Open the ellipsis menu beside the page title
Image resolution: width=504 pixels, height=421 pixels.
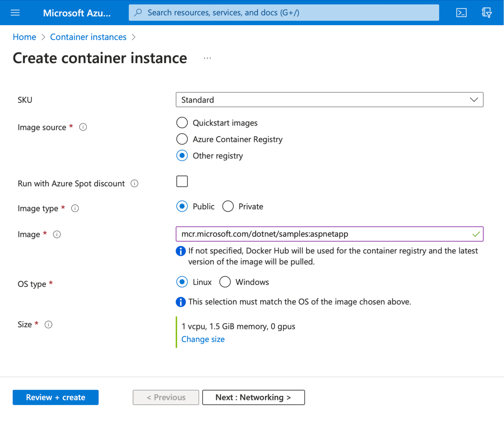pyautogui.click(x=207, y=57)
